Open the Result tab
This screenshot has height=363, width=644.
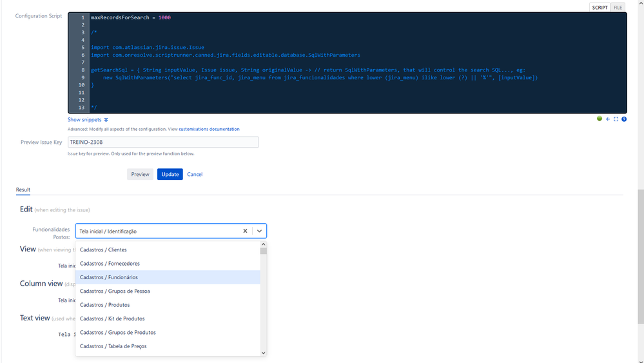click(23, 190)
